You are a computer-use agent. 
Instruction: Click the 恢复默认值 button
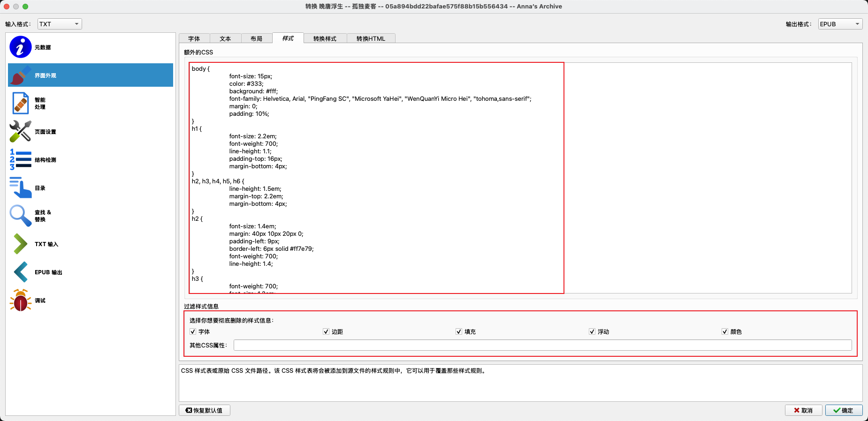coord(204,410)
